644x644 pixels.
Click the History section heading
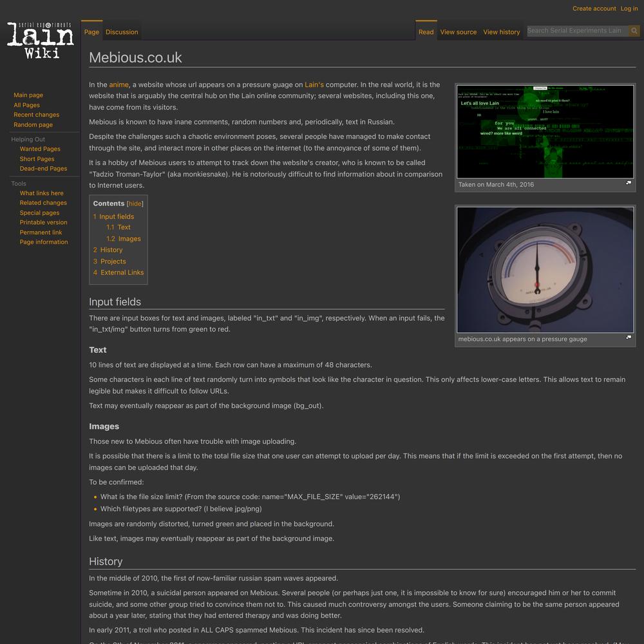point(106,562)
